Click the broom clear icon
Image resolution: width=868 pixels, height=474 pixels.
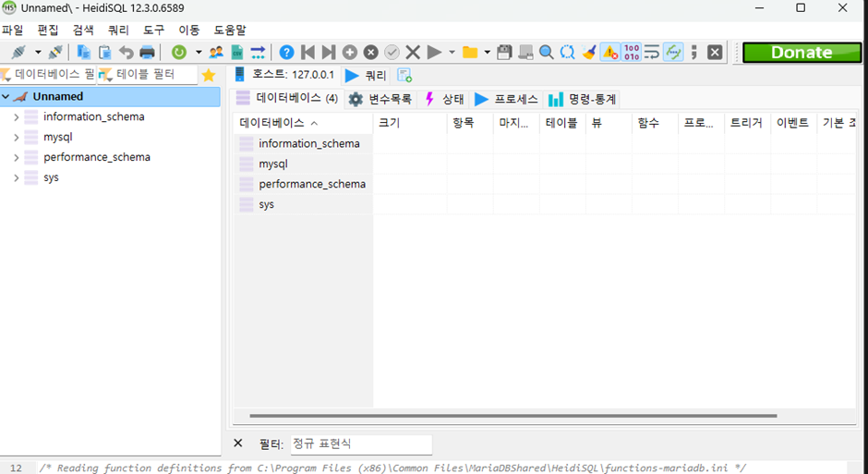589,52
